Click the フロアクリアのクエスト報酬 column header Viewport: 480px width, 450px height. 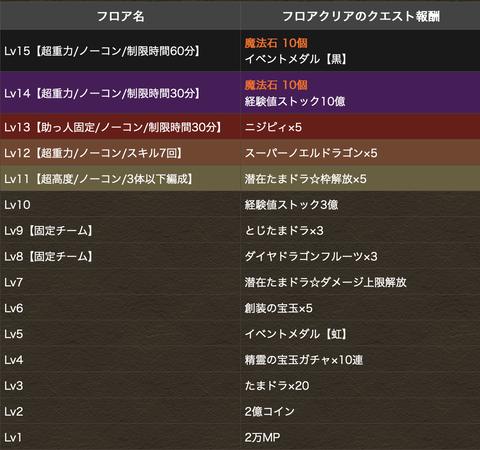360,16
